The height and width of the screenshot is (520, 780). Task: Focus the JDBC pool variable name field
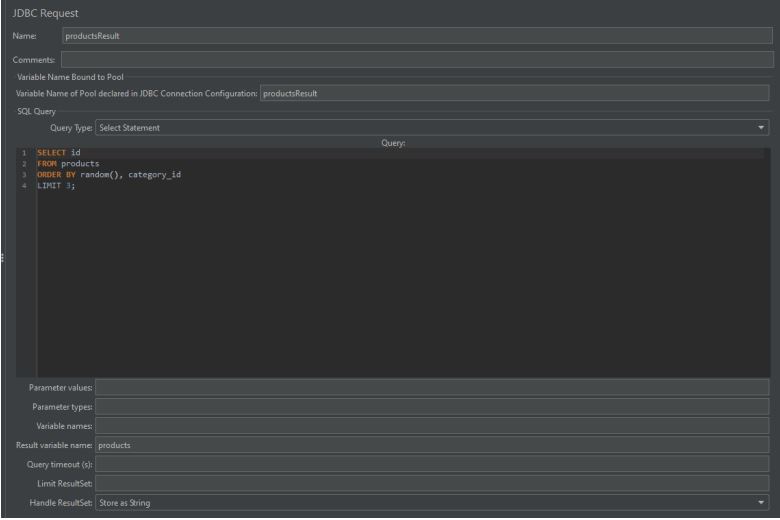512,93
